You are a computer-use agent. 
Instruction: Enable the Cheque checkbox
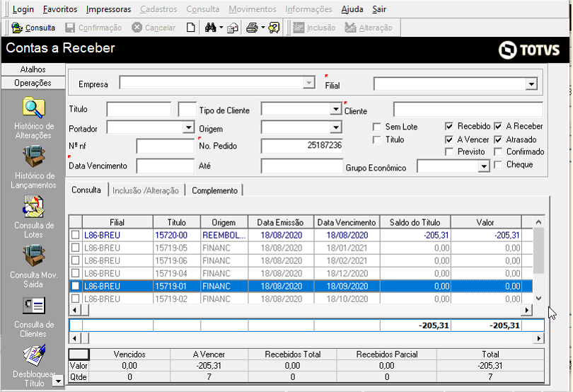(498, 165)
